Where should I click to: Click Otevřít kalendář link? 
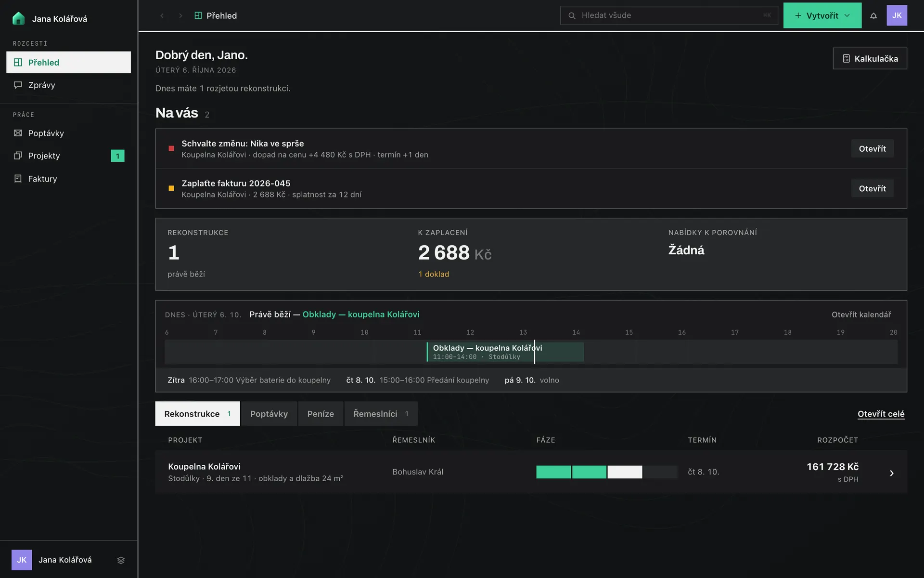pyautogui.click(x=861, y=315)
